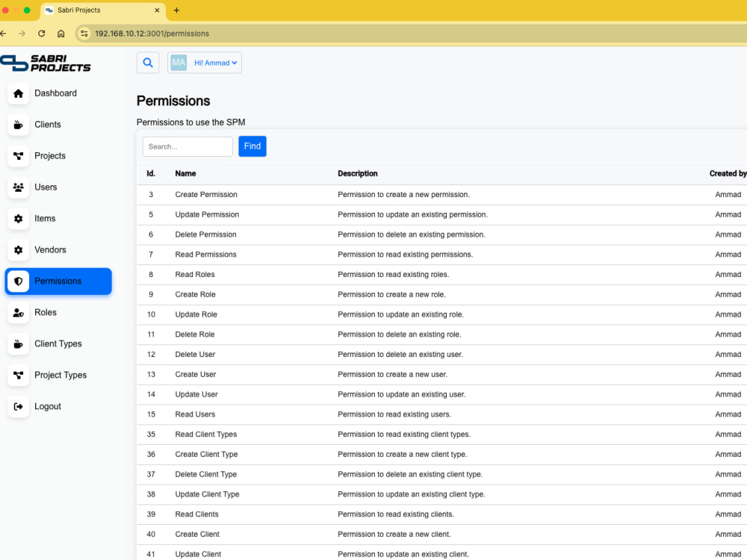Select the Delete User row name

[x=195, y=354]
